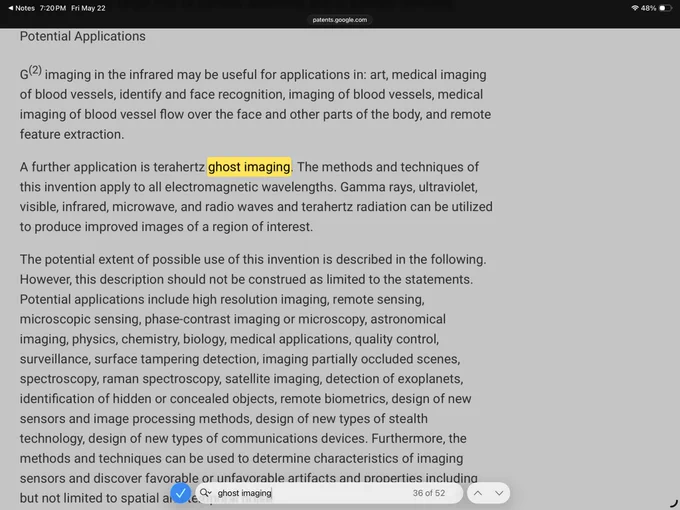Click the text 'phase-contrast imaging'
This screenshot has height=510, width=680.
tap(212, 319)
